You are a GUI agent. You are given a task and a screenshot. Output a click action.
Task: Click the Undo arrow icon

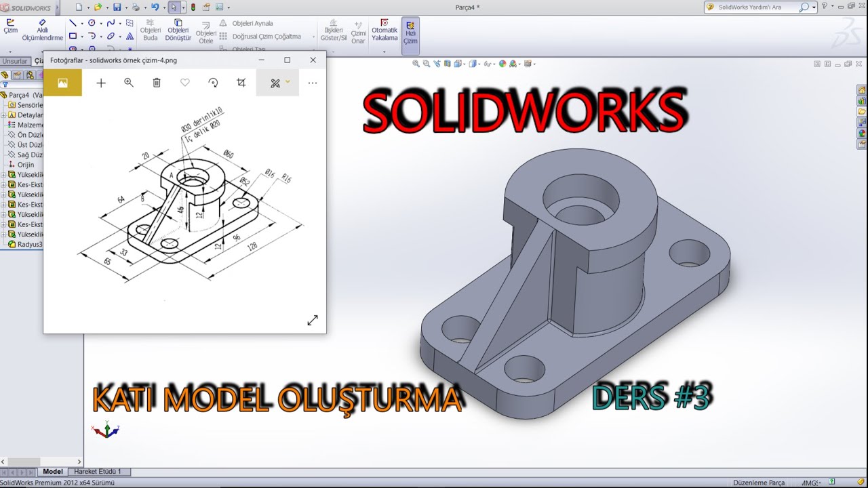pyautogui.click(x=155, y=7)
